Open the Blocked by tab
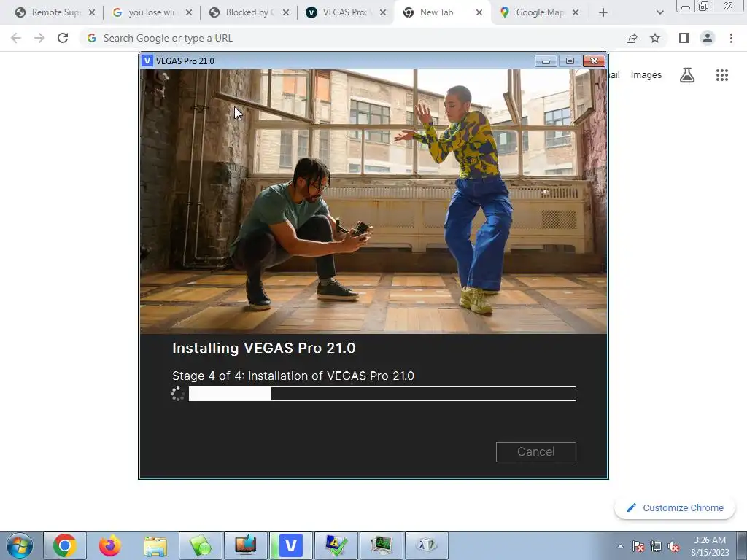Viewport: 747px width, 560px height. click(249, 12)
